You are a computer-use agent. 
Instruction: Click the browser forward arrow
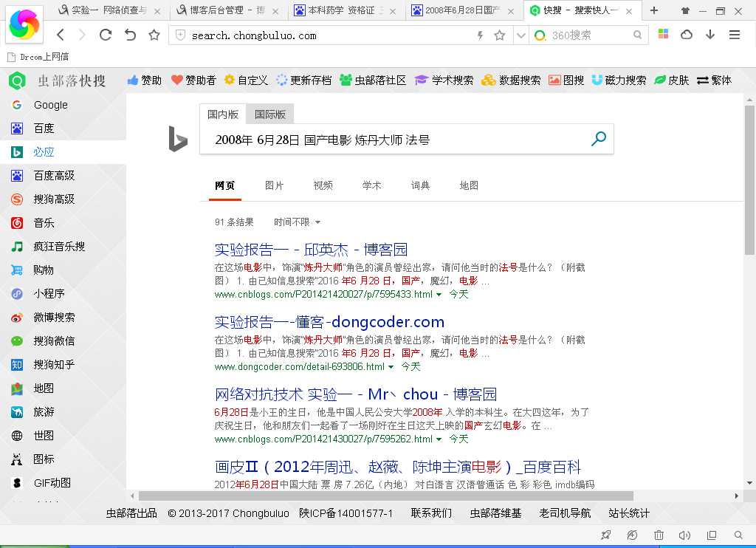pyautogui.click(x=82, y=35)
